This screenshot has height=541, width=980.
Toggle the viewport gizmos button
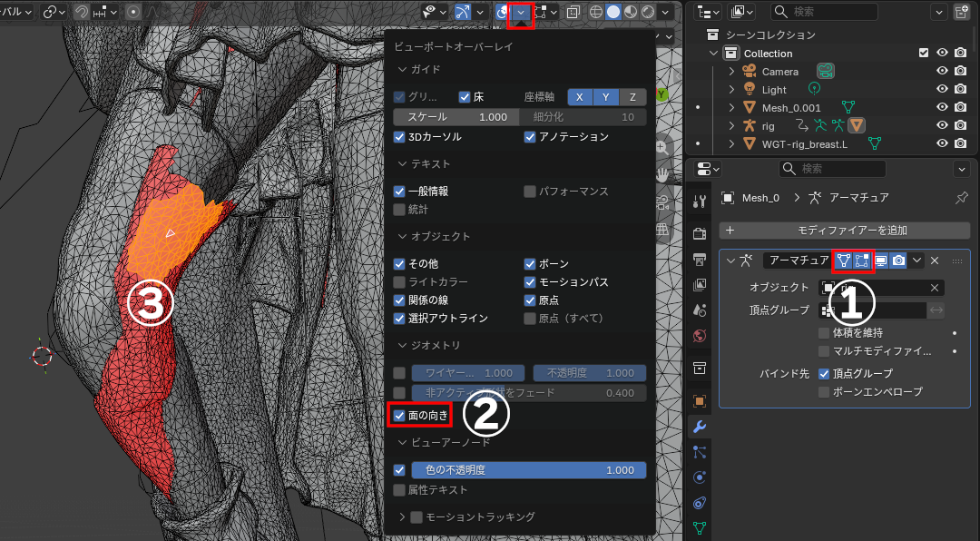coord(463,12)
